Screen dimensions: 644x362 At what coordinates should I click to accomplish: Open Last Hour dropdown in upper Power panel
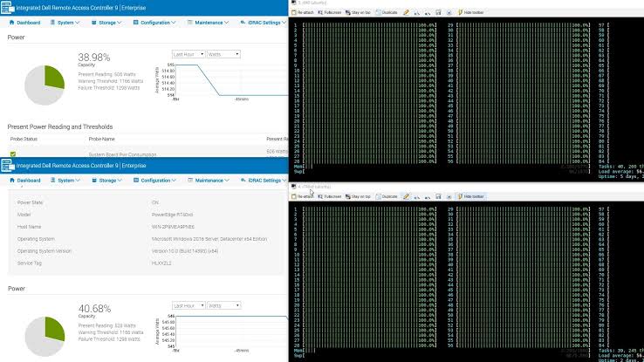(x=188, y=54)
